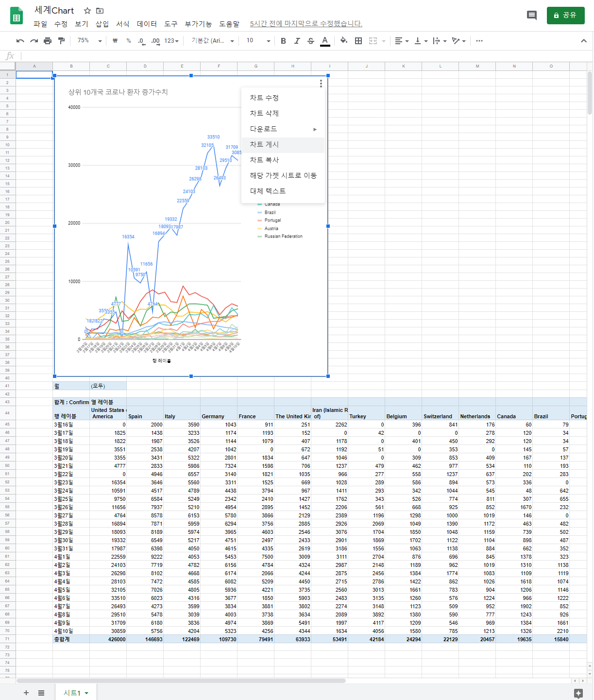
Task: Open vertical align dropdown
Action: pyautogui.click(x=421, y=41)
